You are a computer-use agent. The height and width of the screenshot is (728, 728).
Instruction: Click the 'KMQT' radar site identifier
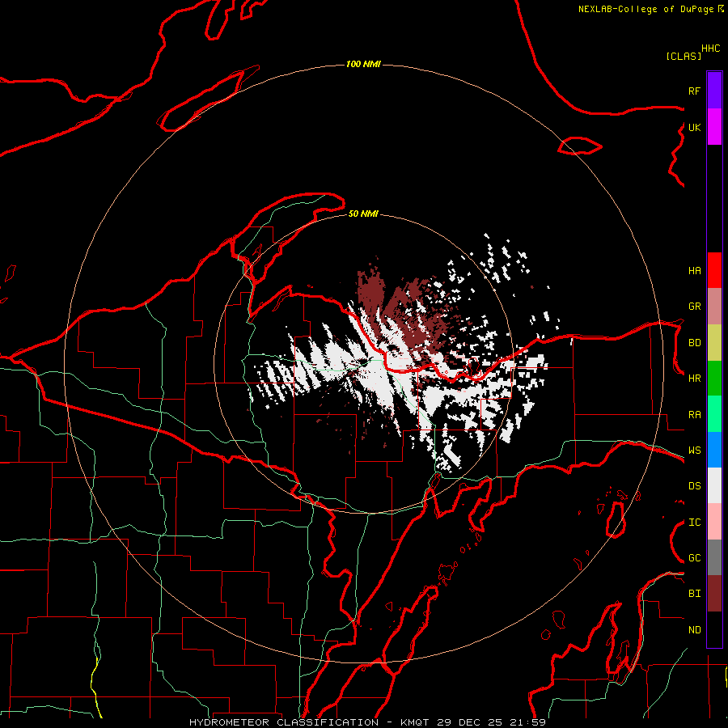415,722
